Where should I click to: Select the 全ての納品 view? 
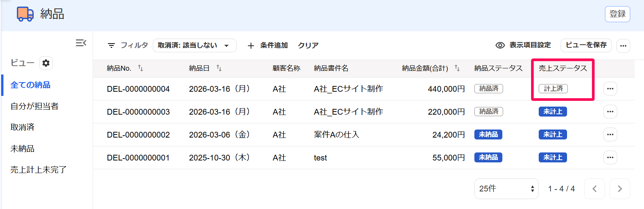tap(30, 85)
